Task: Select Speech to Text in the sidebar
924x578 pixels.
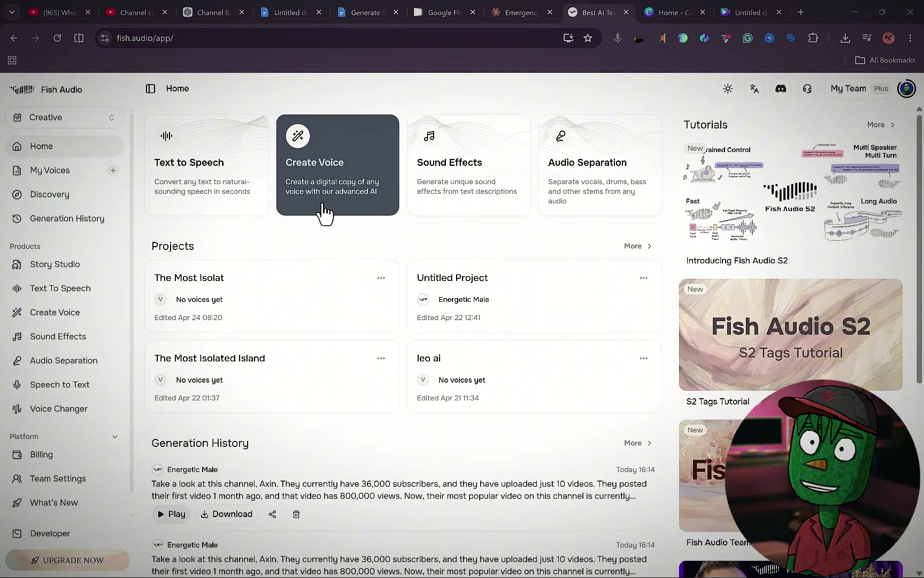Action: [x=64, y=385]
